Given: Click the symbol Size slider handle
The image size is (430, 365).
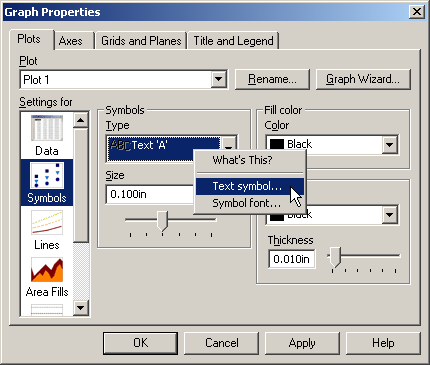Looking at the screenshot, I should (x=162, y=221).
